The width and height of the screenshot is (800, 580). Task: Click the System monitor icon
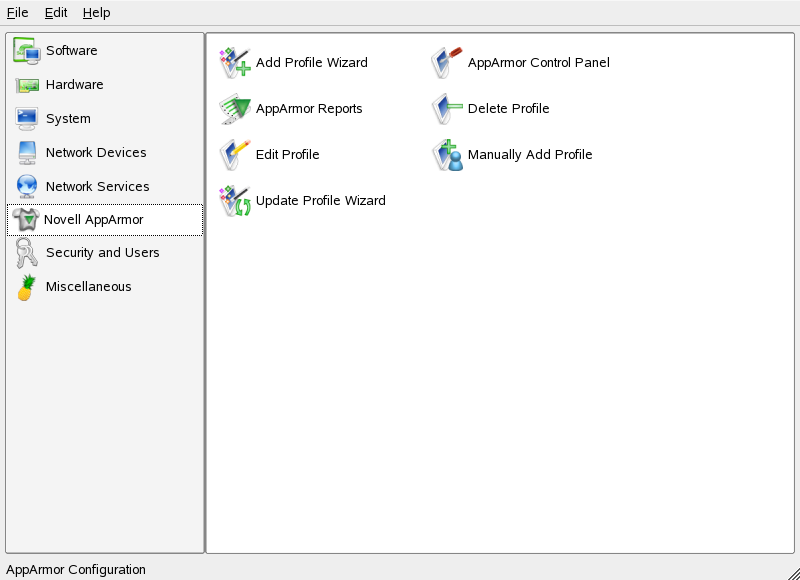(27, 118)
